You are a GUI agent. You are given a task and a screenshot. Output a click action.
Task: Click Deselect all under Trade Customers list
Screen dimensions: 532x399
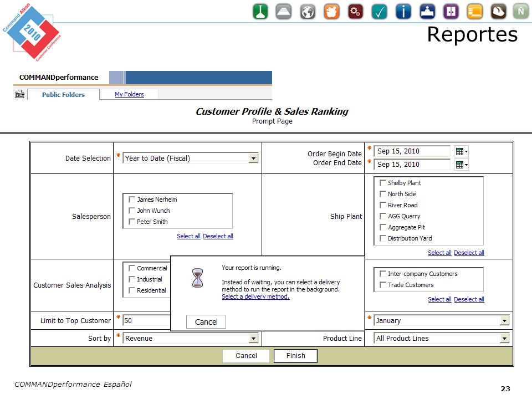(x=469, y=299)
